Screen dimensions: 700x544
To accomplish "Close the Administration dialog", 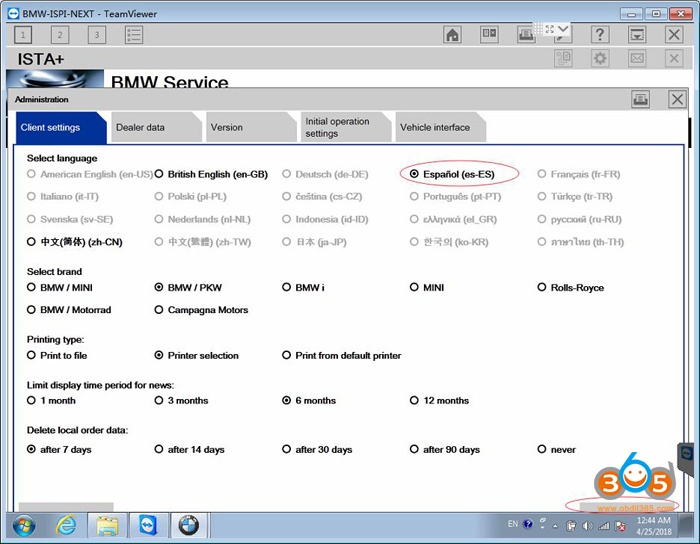I will (677, 99).
